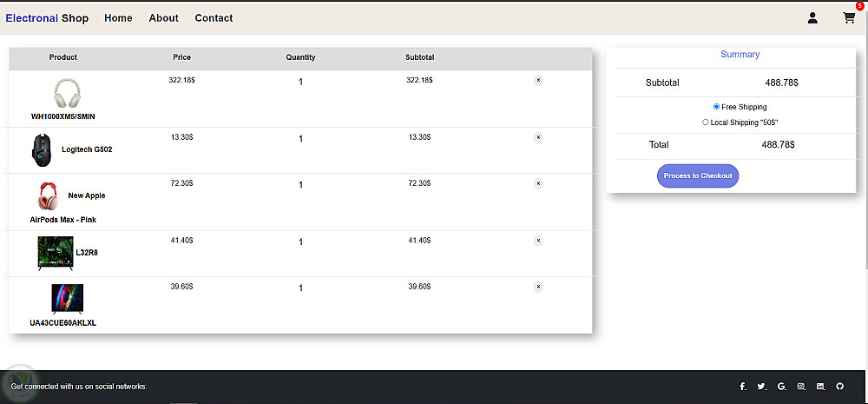Remove UA43CUE60AKLXL from cart
Screen dimensions: 868x404
pyautogui.click(x=538, y=287)
